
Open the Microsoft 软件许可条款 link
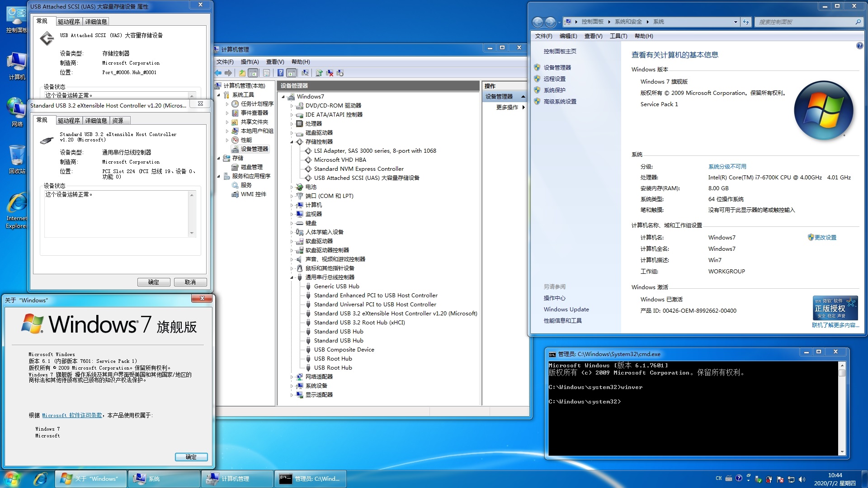coord(72,415)
